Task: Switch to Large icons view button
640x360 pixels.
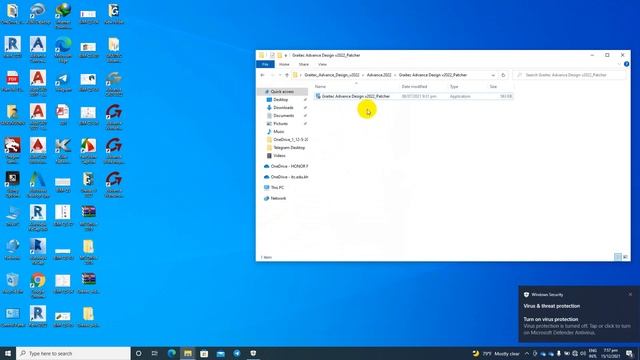Action: 625,257
